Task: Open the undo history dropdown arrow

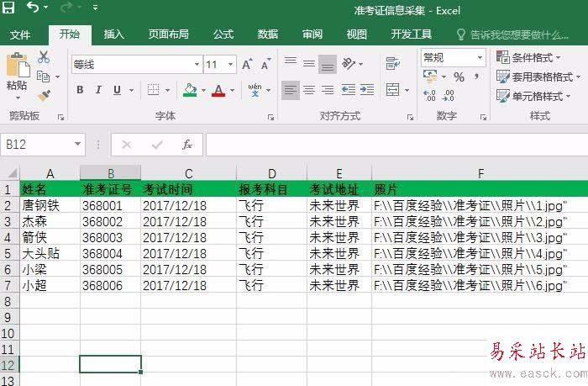Action: (45, 7)
